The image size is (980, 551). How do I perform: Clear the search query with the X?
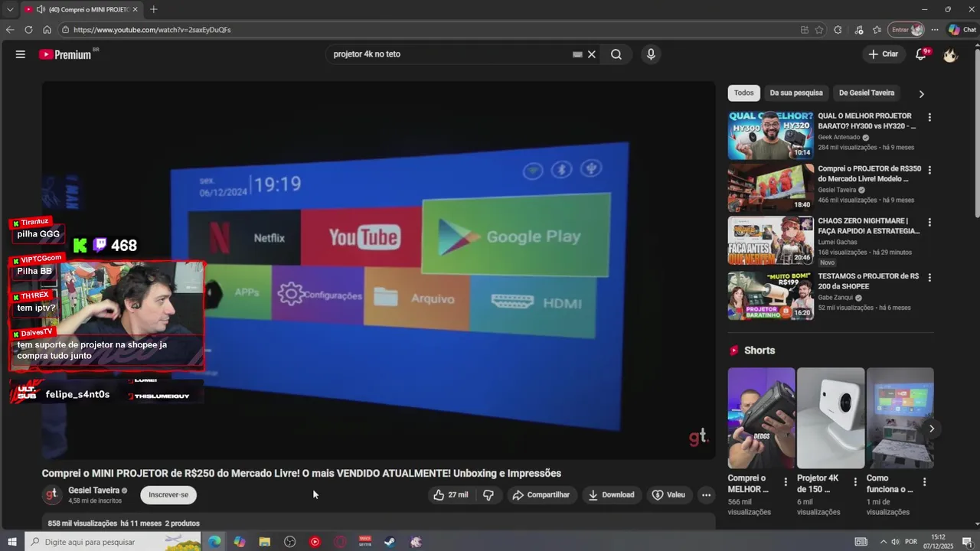pos(592,54)
